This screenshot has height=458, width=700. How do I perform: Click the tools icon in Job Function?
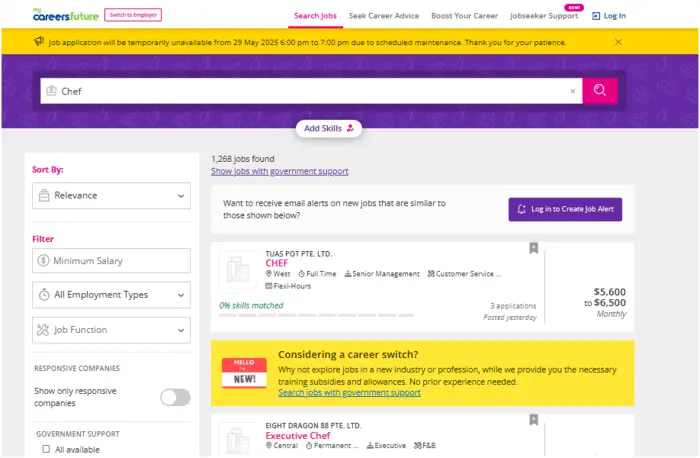click(x=43, y=330)
